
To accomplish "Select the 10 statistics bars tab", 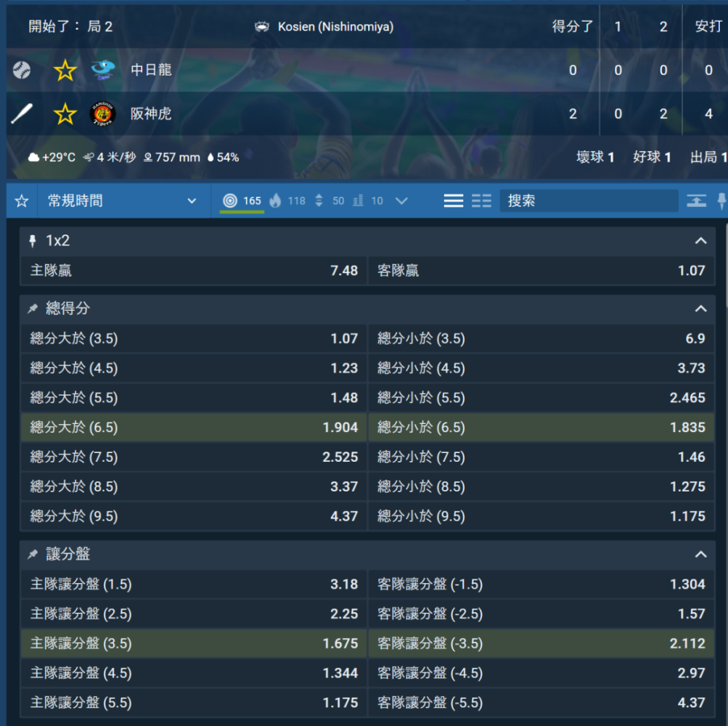I will point(368,200).
